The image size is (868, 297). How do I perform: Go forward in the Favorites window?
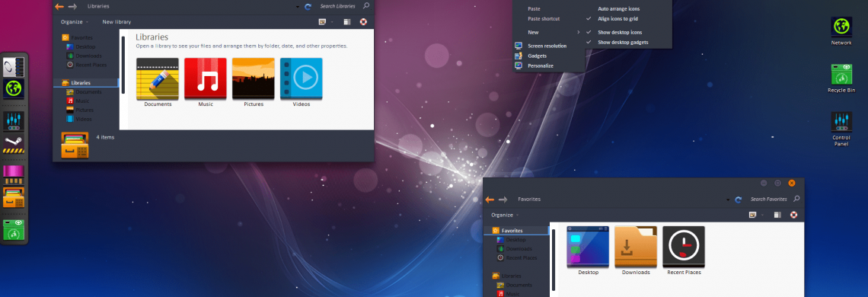click(503, 200)
